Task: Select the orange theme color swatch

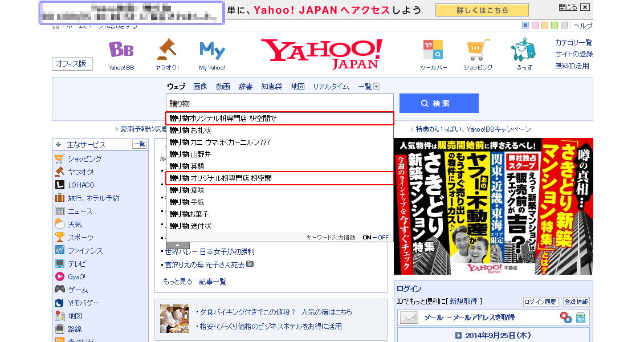Action: coord(545,25)
